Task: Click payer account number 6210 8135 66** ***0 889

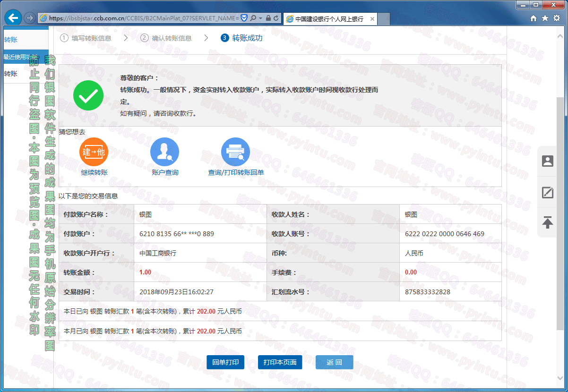Action: pyautogui.click(x=177, y=234)
